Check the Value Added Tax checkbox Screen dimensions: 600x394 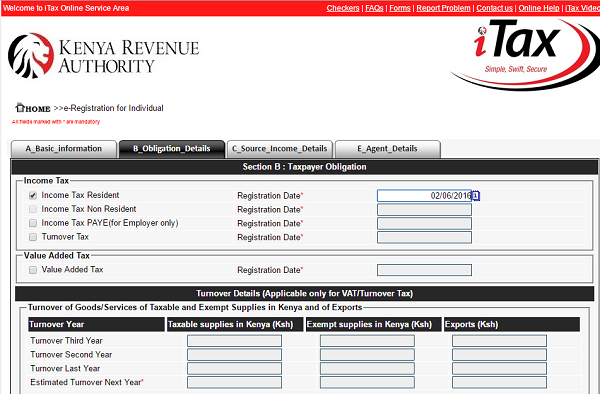[x=33, y=270]
